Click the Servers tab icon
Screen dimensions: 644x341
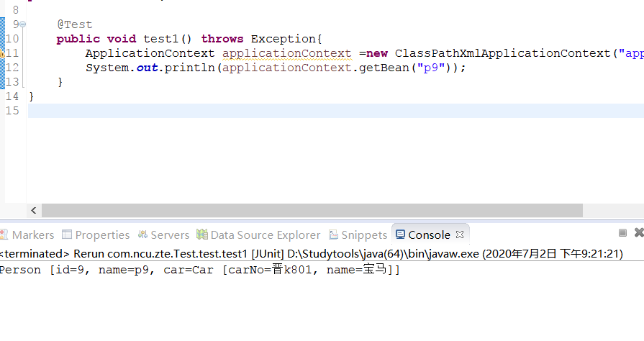(142, 235)
